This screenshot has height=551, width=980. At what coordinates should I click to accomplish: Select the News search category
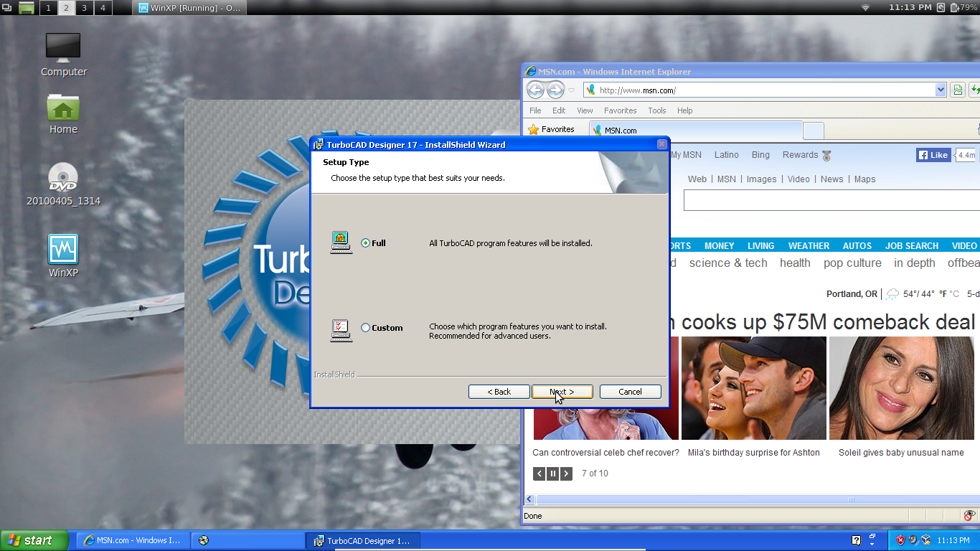pos(832,179)
